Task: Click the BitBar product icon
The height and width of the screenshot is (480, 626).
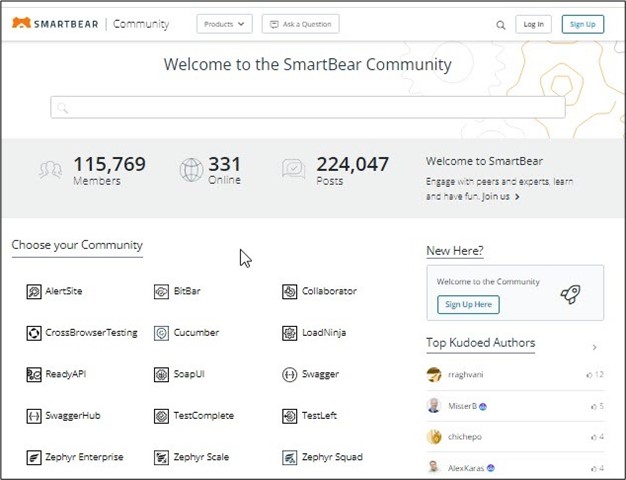Action: coord(162,292)
